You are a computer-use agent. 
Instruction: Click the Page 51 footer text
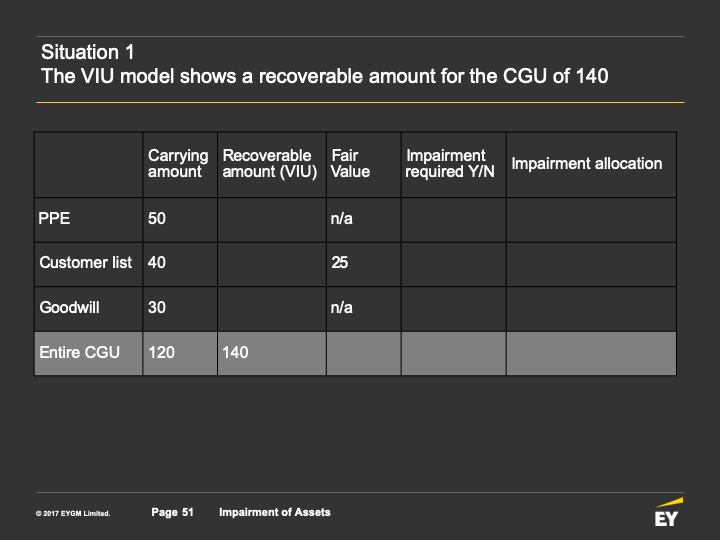[172, 512]
